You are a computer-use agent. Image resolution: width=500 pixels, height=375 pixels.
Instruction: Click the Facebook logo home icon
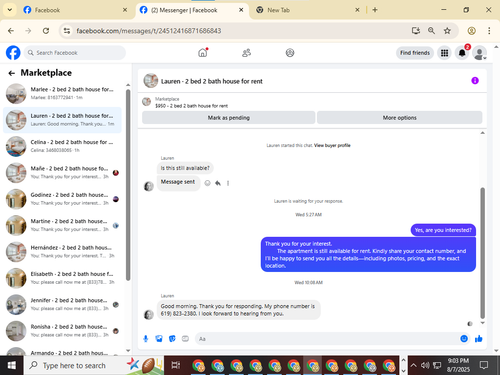click(x=13, y=53)
